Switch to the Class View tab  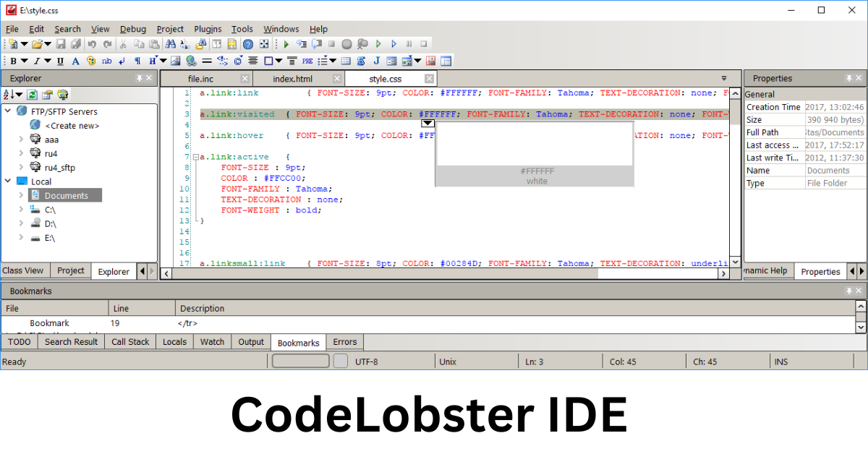[23, 270]
